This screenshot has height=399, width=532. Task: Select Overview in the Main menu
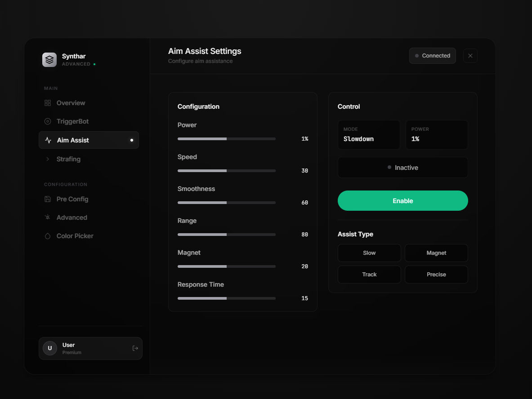[x=70, y=103]
